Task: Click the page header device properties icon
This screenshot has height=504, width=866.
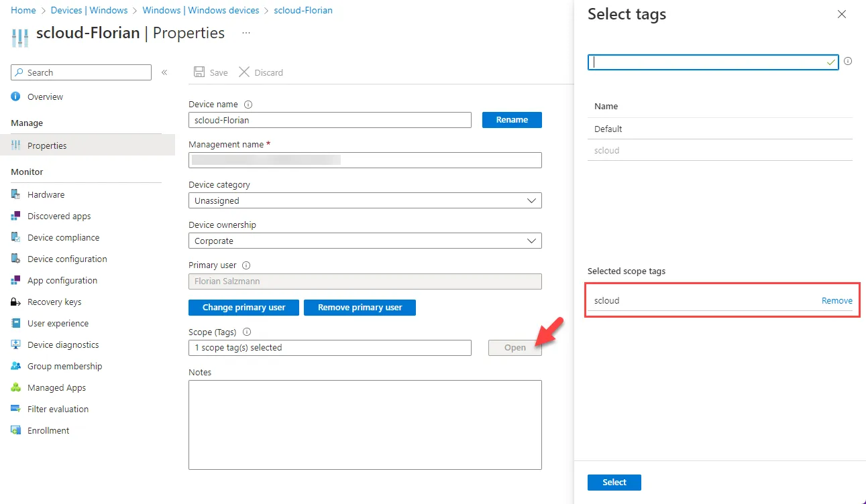Action: (x=21, y=36)
